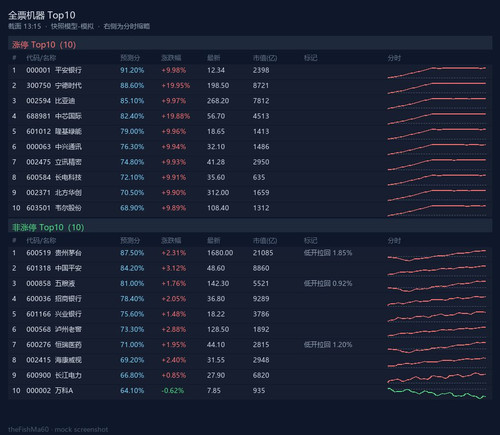The image size is (500, 435).
Task: Click 标记 column header in 非涨停 table
Action: (x=310, y=240)
